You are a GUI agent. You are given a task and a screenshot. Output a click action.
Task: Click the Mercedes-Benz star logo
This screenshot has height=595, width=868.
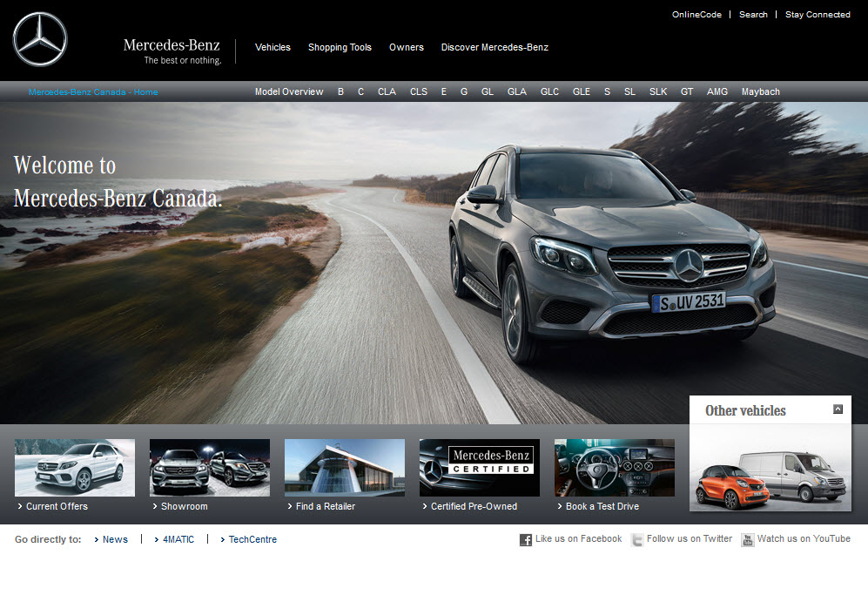point(40,39)
